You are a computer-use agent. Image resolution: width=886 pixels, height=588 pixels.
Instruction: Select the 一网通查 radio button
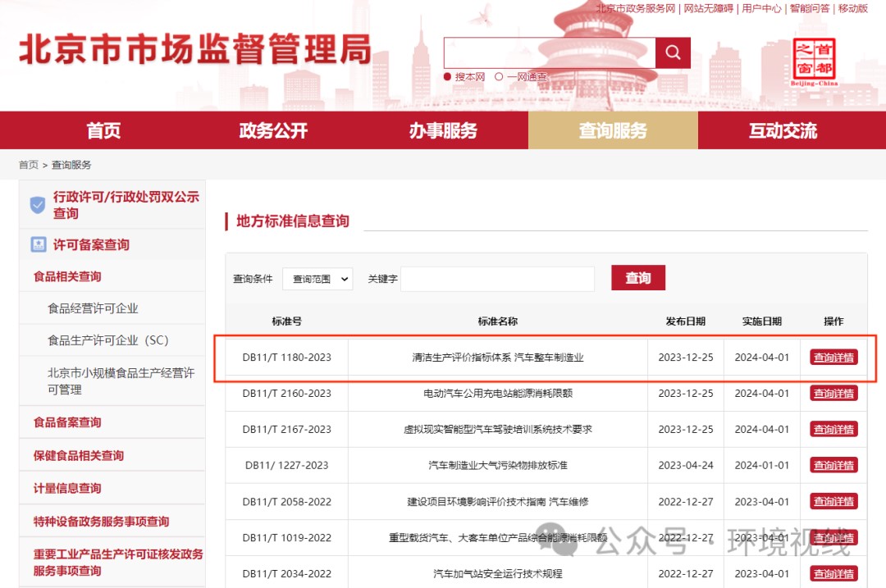[499, 77]
